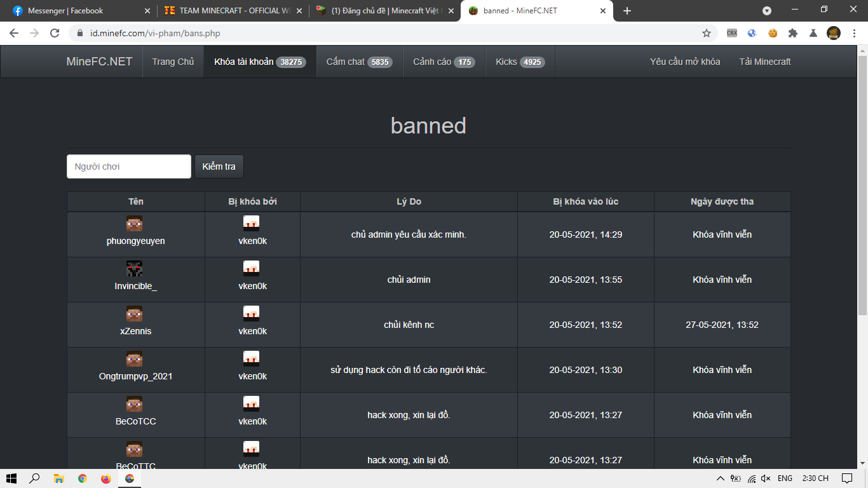Click the Ongtrumpvp_2021 player head avatar
868x488 pixels.
click(135, 358)
